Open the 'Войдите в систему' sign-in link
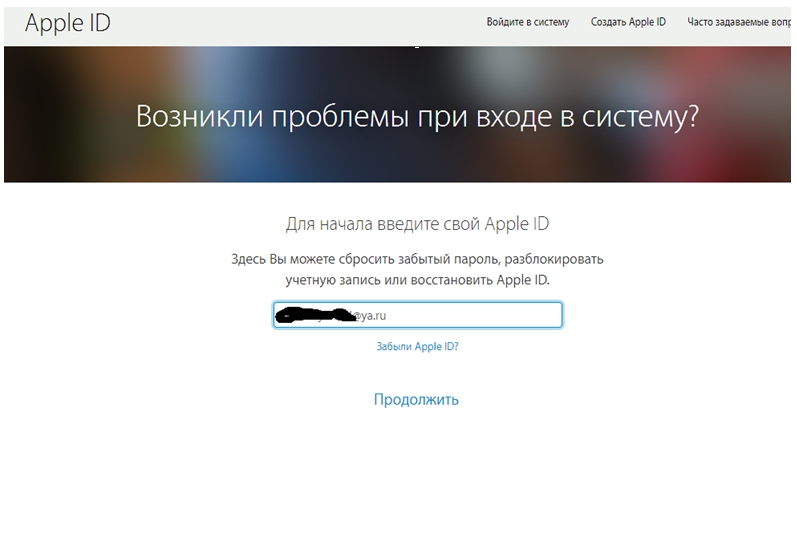 (x=528, y=22)
